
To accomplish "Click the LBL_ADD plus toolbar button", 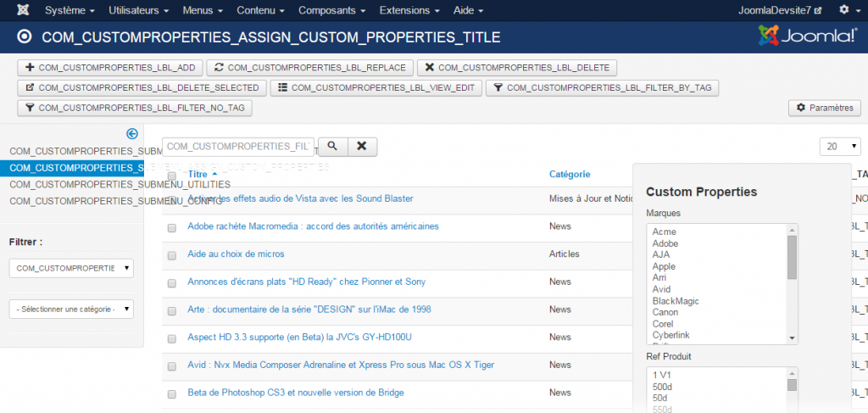I will 110,68.
